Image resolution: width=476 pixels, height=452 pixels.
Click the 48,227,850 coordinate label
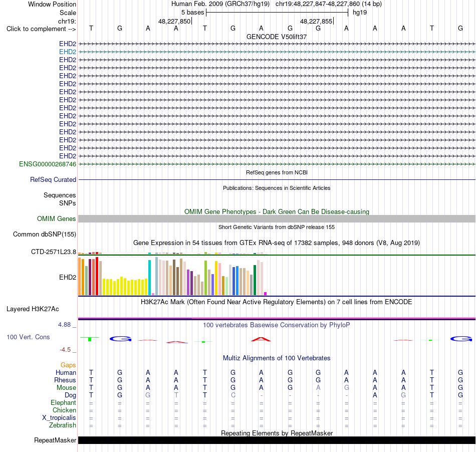pyautogui.click(x=174, y=21)
